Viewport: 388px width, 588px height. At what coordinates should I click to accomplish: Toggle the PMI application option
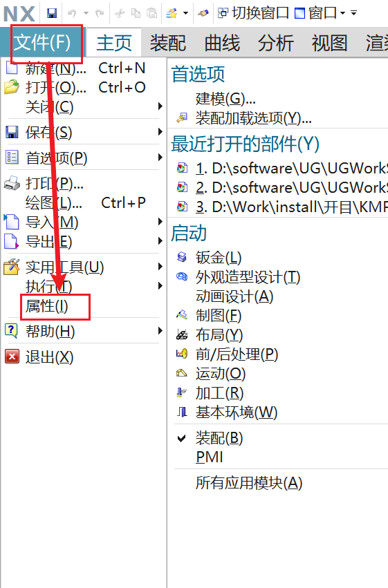(x=210, y=457)
